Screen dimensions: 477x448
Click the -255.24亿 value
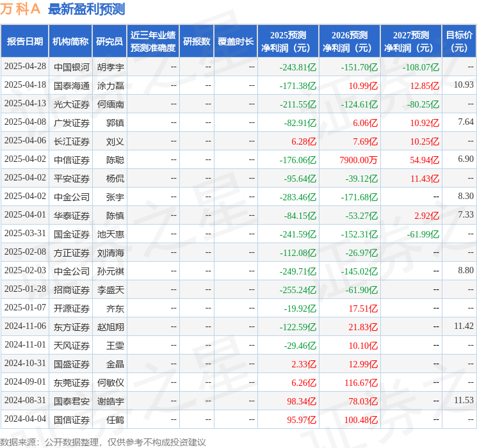click(298, 290)
